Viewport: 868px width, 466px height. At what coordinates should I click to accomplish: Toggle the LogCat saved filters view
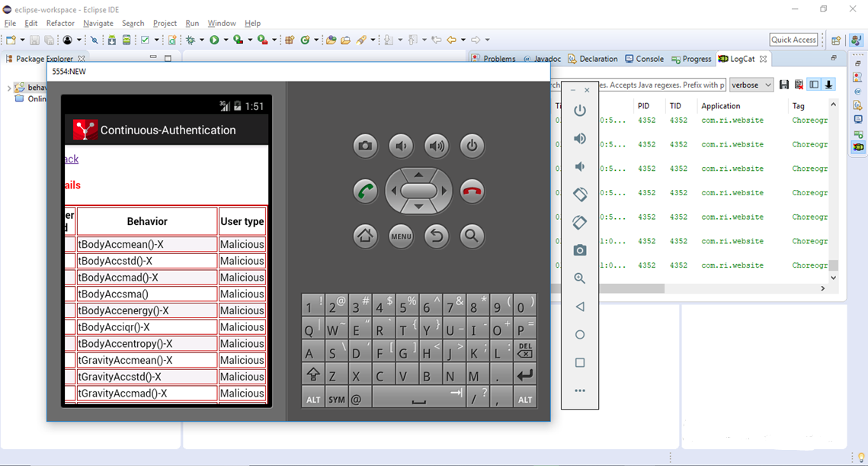coord(814,85)
